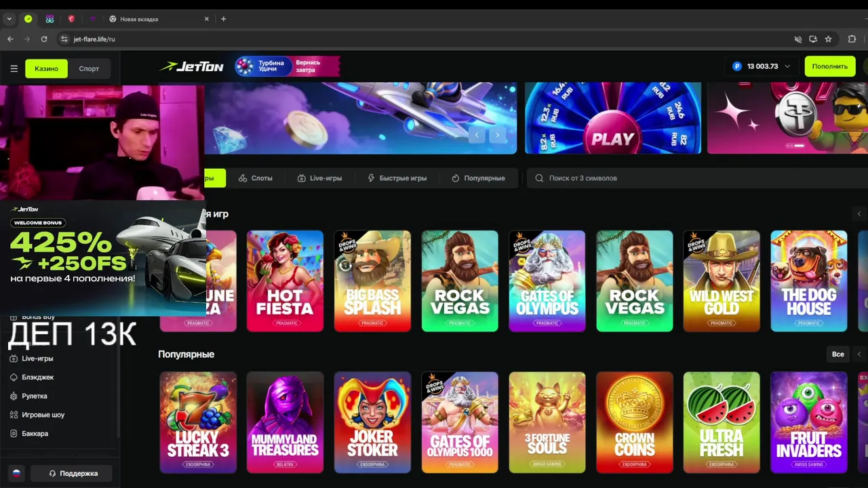Click the muted tab audio icon in the address bar

point(798,39)
